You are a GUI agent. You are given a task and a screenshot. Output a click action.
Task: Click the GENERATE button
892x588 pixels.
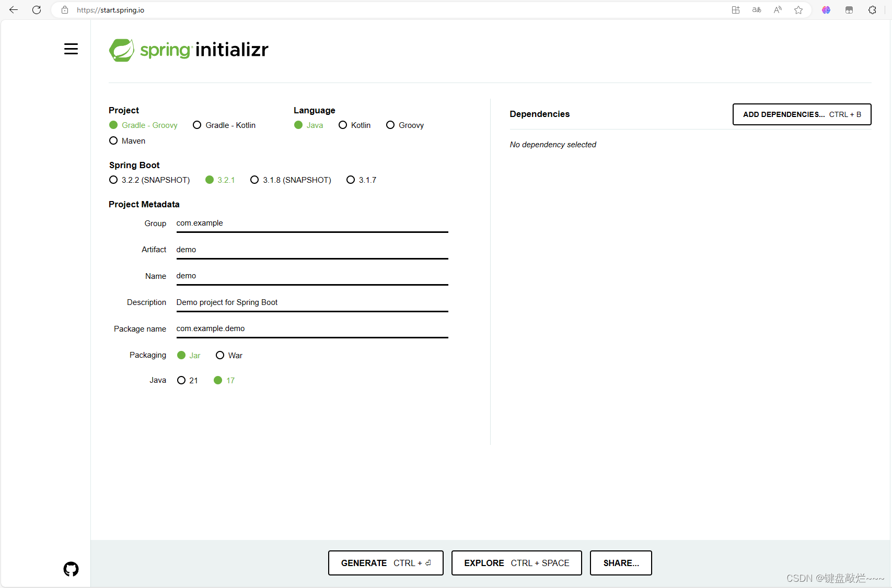point(386,563)
